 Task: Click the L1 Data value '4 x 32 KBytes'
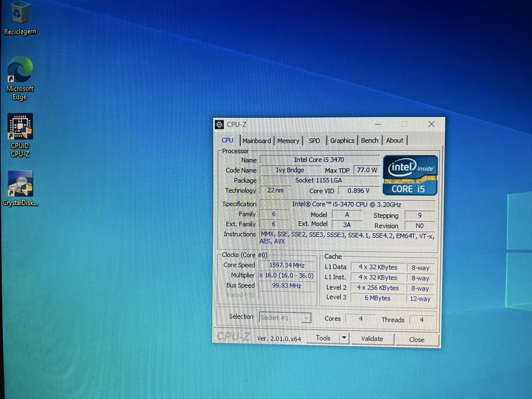click(378, 267)
